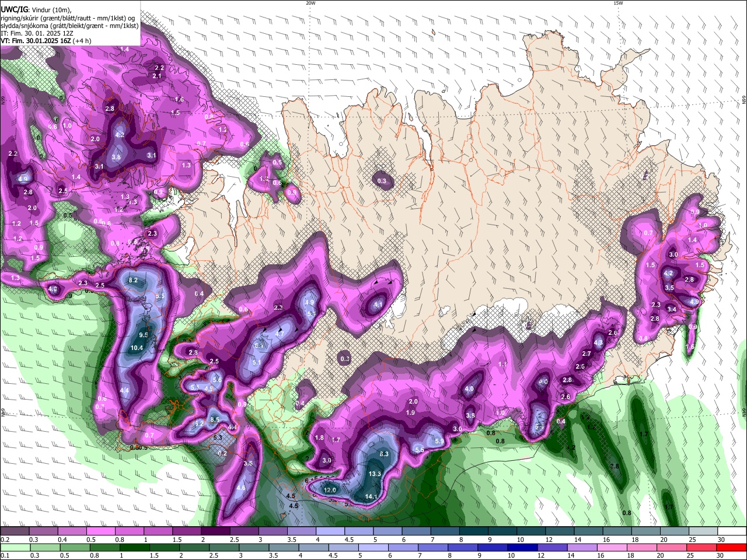Image resolution: width=747 pixels, height=560 pixels.
Task: Click lower-scale bright red swatch after 30
Action: pos(732,547)
